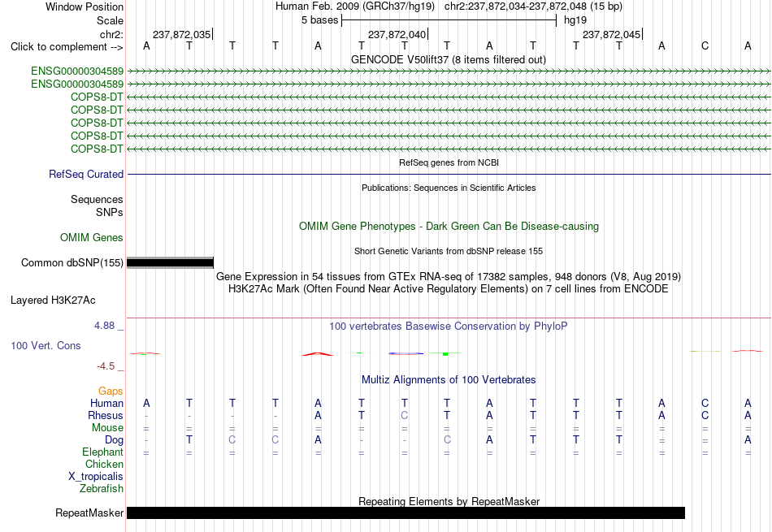Click the red PhyloP peak in conservation track

click(x=318, y=354)
